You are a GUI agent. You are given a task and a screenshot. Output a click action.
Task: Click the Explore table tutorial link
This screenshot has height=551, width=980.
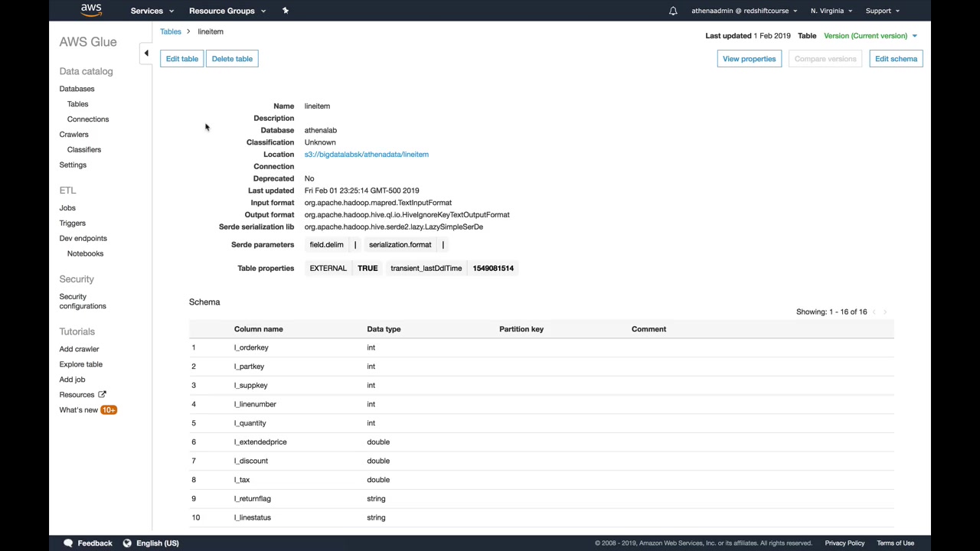[x=80, y=364]
